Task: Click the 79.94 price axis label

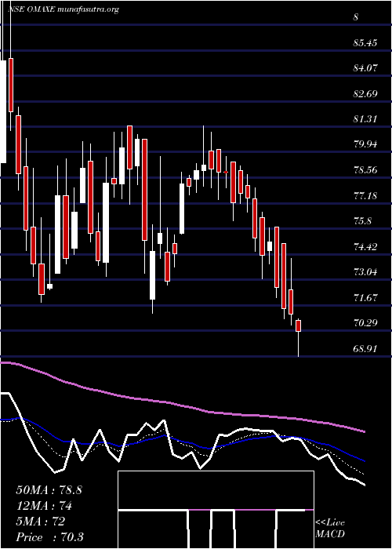Action: click(x=365, y=144)
